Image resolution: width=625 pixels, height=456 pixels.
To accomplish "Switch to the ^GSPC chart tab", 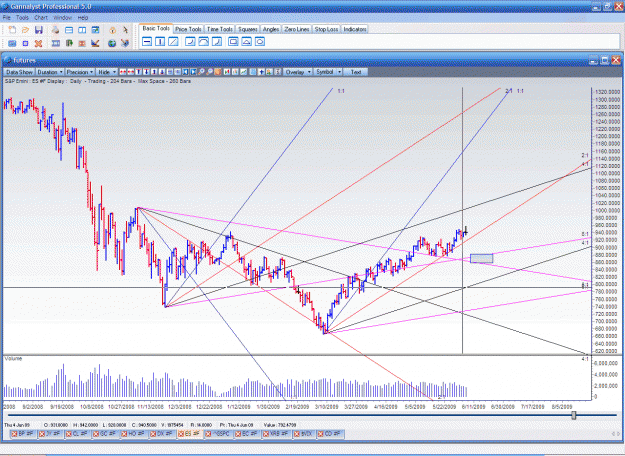I will coord(221,434).
